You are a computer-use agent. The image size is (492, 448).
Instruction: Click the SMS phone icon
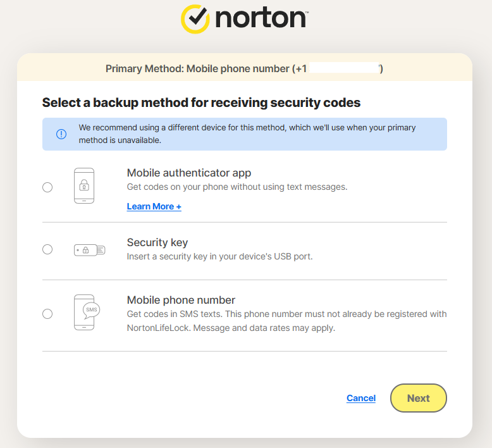85,312
